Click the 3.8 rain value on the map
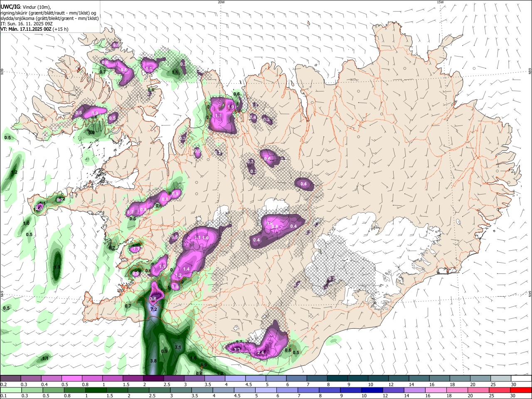Screen dimensions: 532x399 click(x=153, y=361)
